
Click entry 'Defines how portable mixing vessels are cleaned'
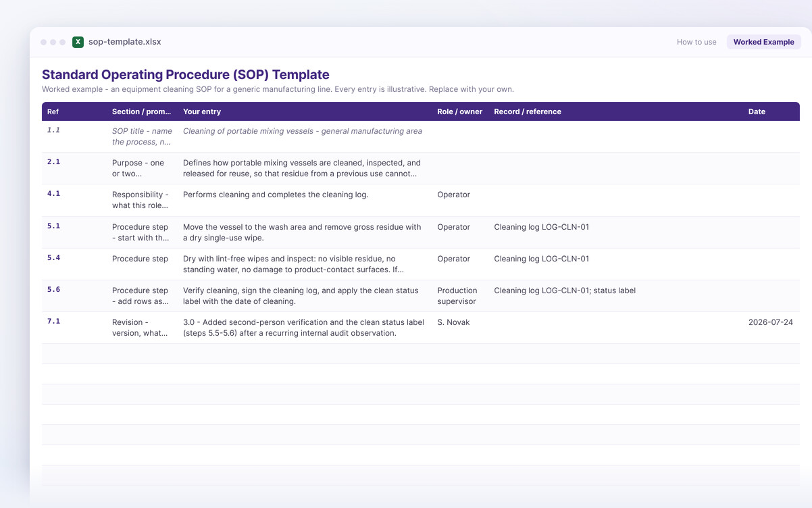point(302,168)
